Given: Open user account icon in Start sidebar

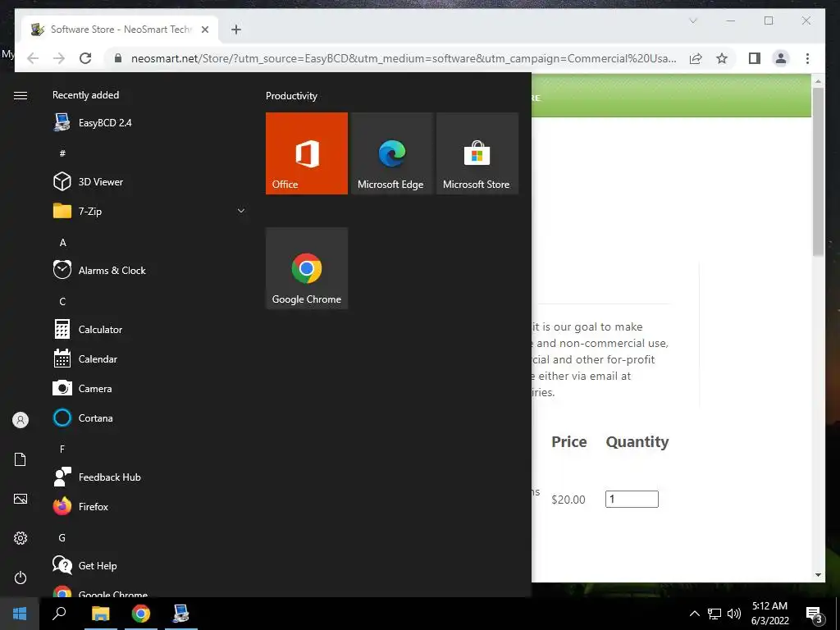Looking at the screenshot, I should pyautogui.click(x=21, y=420).
